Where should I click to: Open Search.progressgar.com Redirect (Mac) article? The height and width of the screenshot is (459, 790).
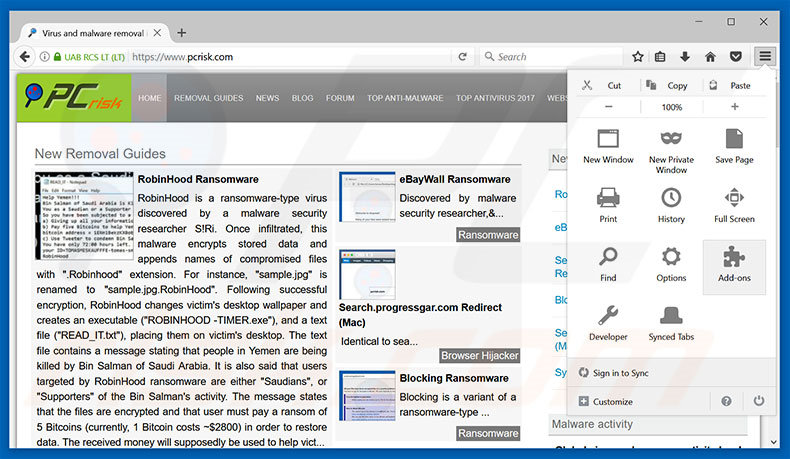pos(420,315)
